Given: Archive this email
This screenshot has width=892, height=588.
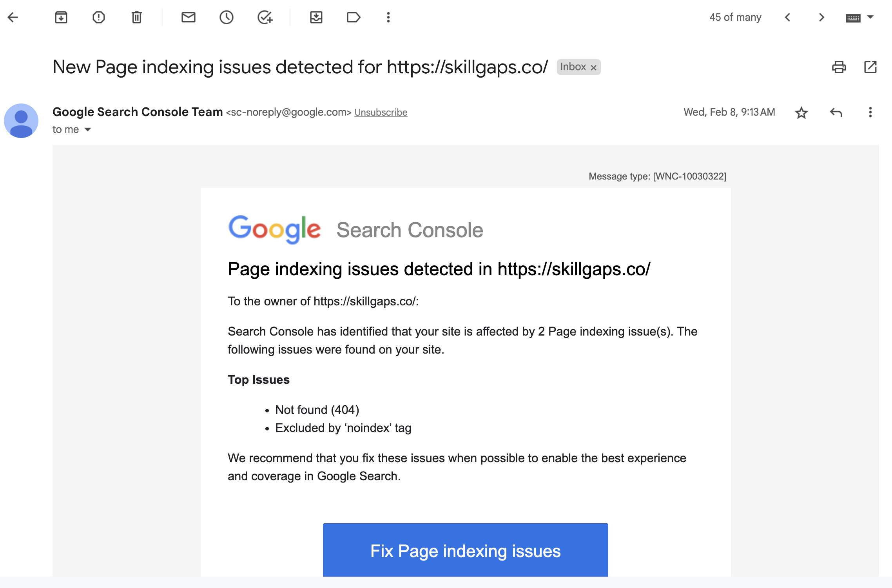Looking at the screenshot, I should [61, 17].
